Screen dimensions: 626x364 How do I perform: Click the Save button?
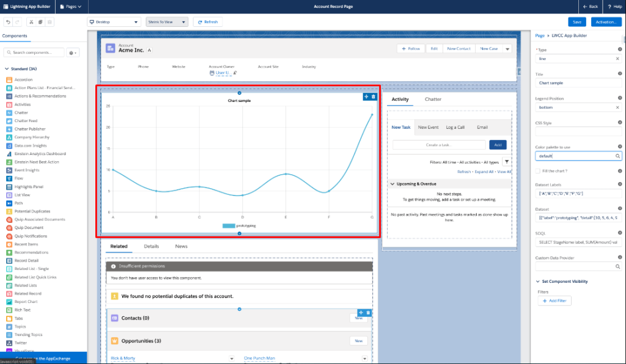pos(576,22)
